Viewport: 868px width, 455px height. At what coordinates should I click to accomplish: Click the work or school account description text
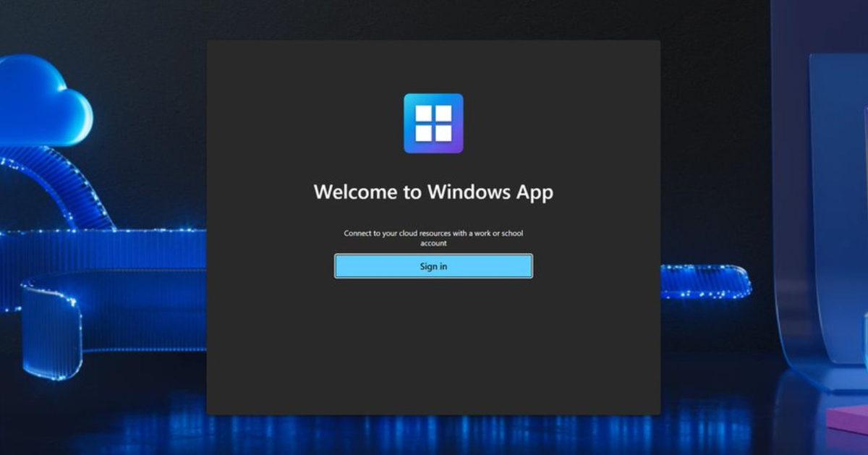433,233
